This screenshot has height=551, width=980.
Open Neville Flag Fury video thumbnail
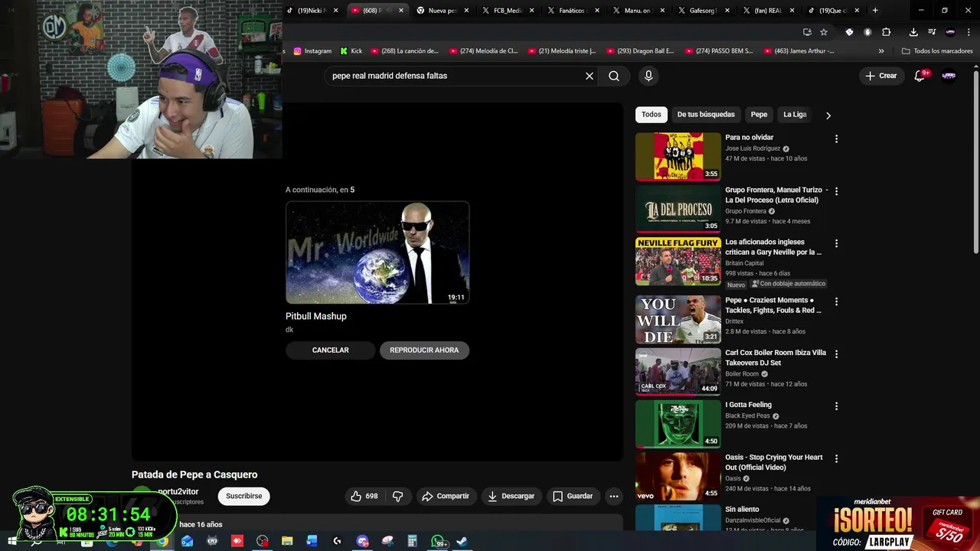[x=678, y=261]
